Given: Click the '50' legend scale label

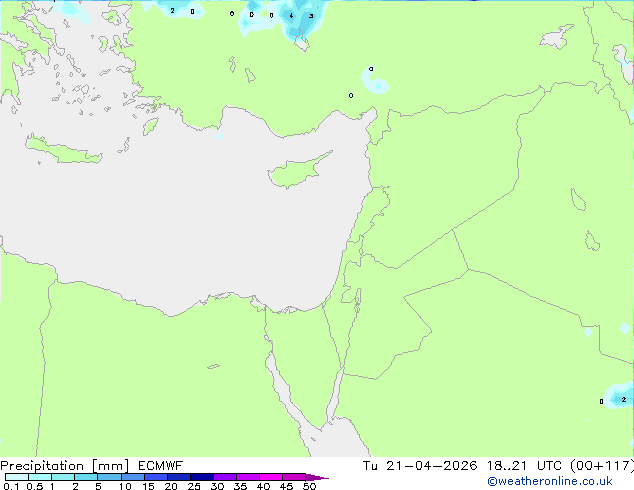Looking at the screenshot, I should (x=309, y=486).
